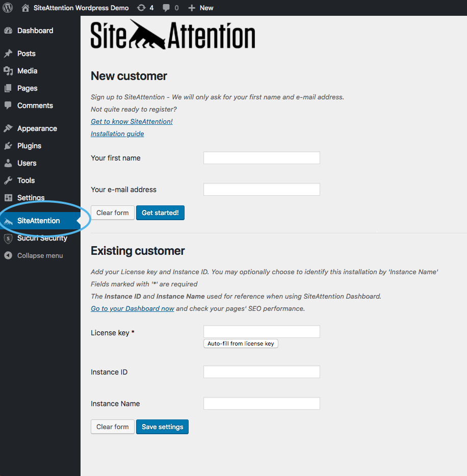The image size is (467, 476).
Task: Open the Get to know SiteAttention link
Action: tap(132, 121)
